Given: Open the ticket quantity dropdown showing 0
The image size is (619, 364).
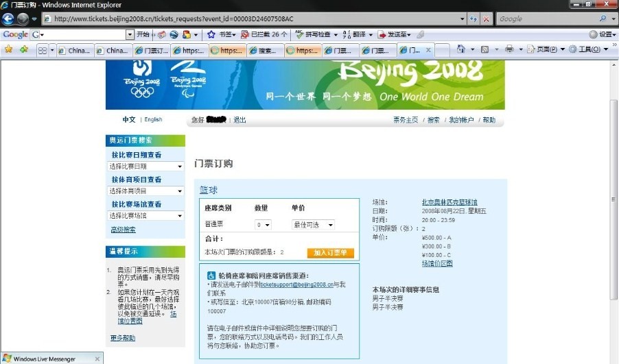Looking at the screenshot, I should click(264, 225).
